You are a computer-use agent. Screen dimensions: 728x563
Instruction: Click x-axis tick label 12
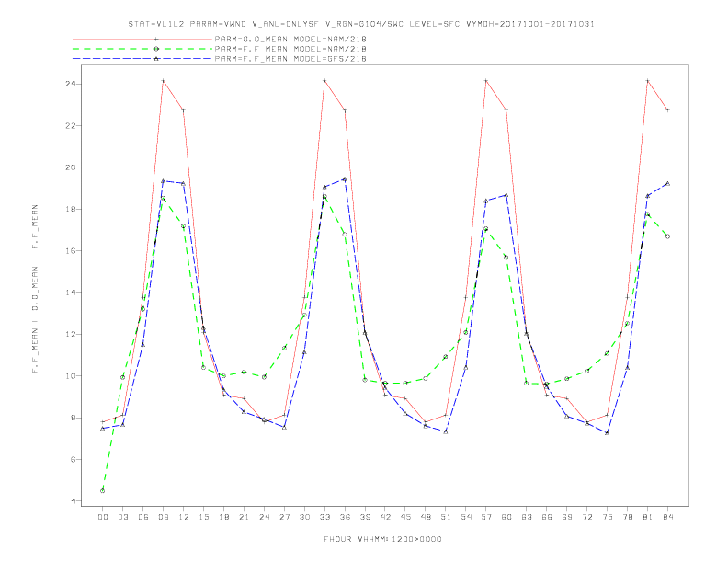(184, 517)
